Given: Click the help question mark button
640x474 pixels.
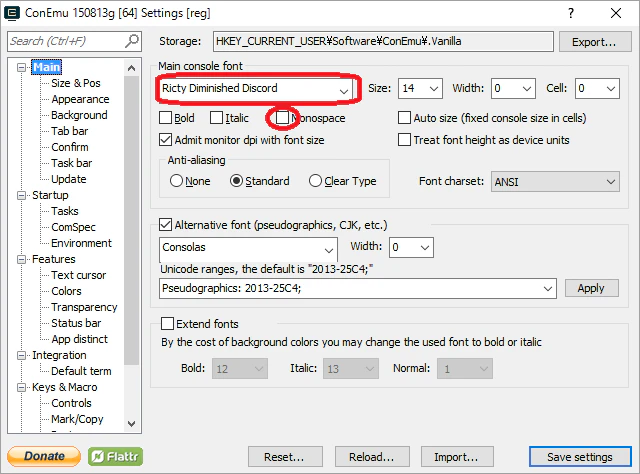Looking at the screenshot, I should [x=571, y=13].
